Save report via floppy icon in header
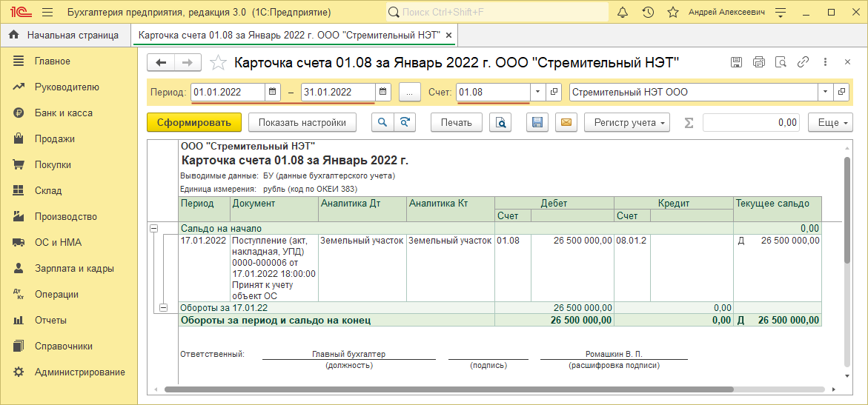This screenshot has height=405, width=868. pos(736,62)
